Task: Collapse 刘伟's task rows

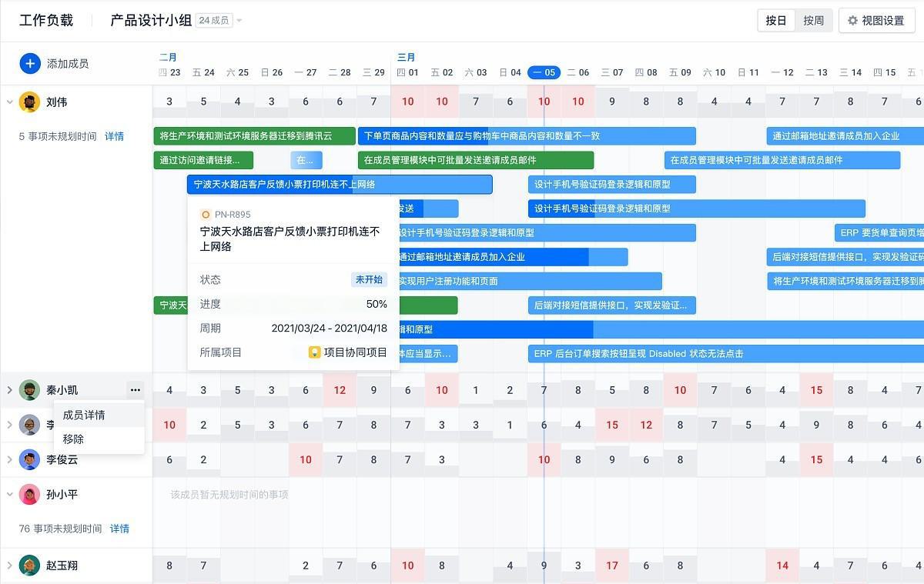Action: point(9,102)
